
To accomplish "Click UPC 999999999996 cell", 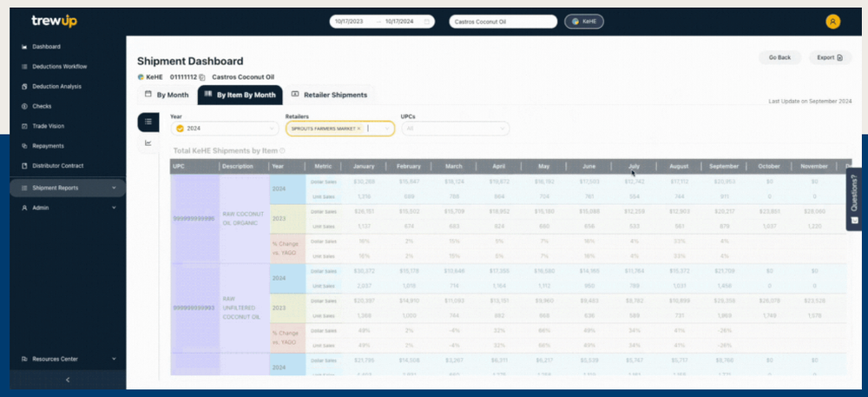I will [x=194, y=219].
